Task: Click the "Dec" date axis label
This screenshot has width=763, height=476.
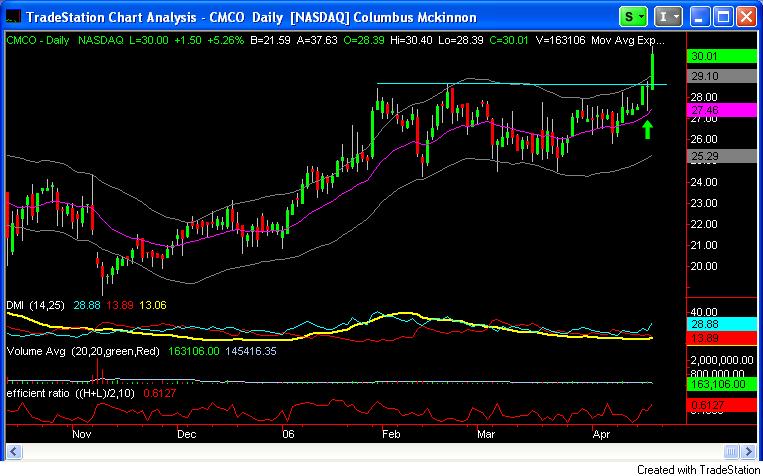Action: pos(187,434)
